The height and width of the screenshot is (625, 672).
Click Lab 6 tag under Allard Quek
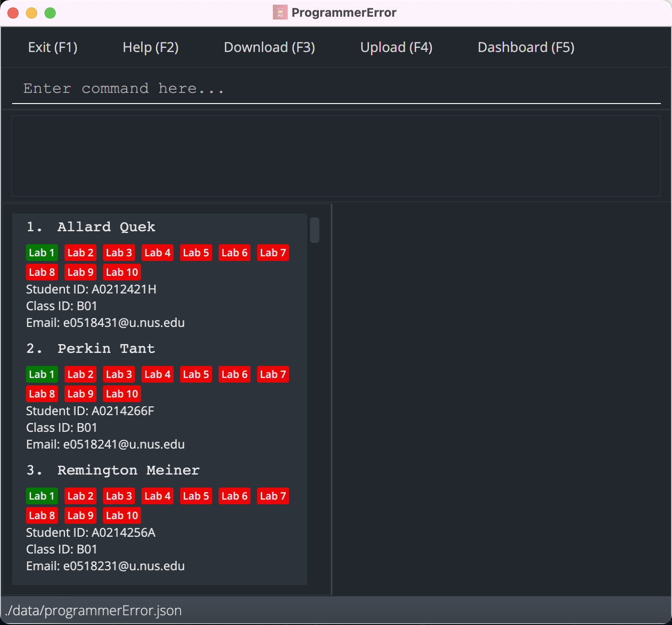point(234,253)
